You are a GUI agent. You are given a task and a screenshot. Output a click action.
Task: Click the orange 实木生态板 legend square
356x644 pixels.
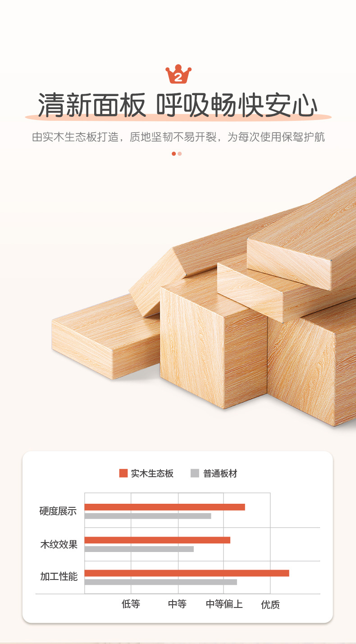123,473
